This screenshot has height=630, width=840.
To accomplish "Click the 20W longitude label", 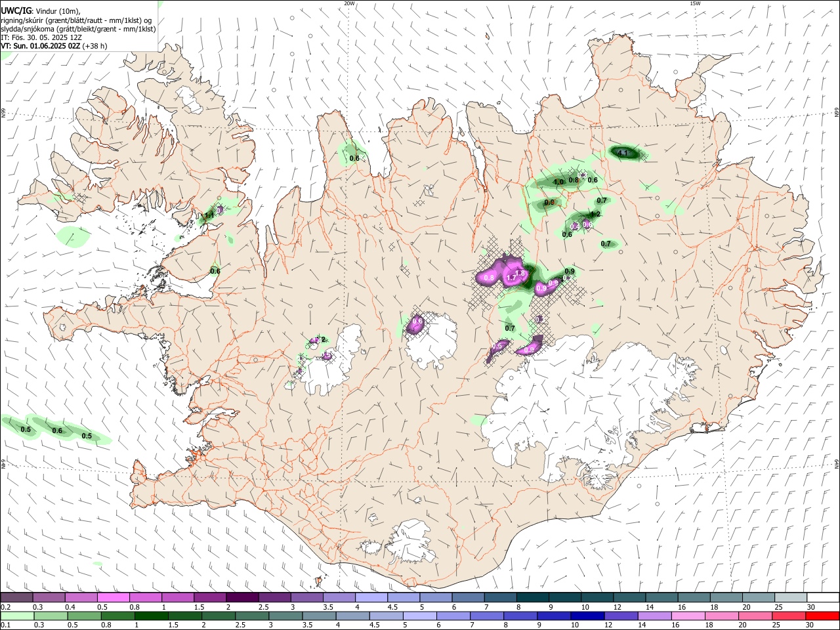I will coord(349,3).
